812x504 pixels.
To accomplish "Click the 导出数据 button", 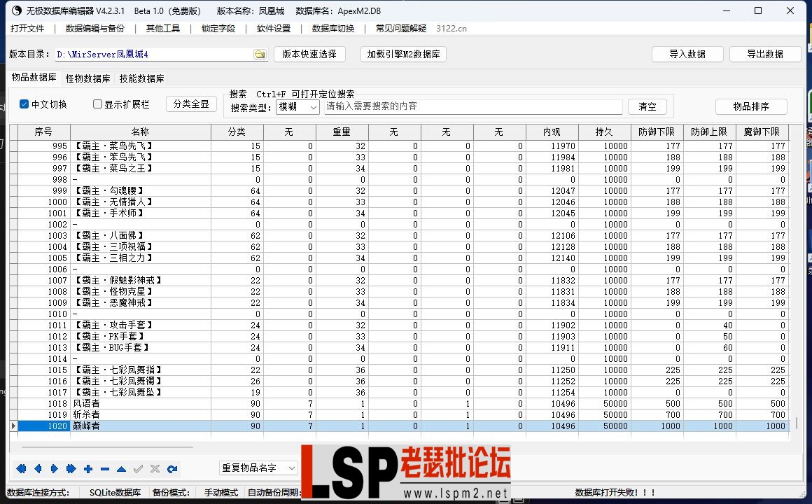I will click(765, 53).
